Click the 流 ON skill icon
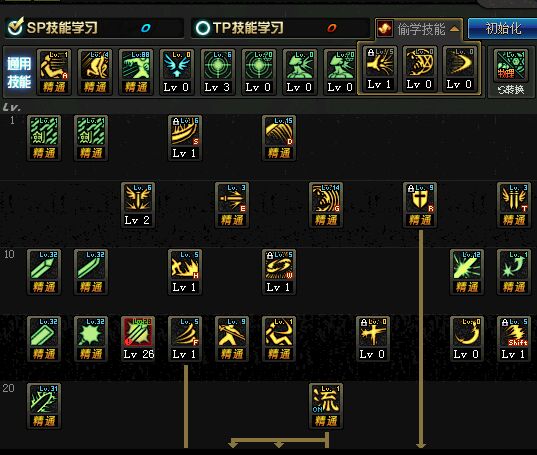Image resolution: width=537 pixels, height=455 pixels. tap(326, 405)
